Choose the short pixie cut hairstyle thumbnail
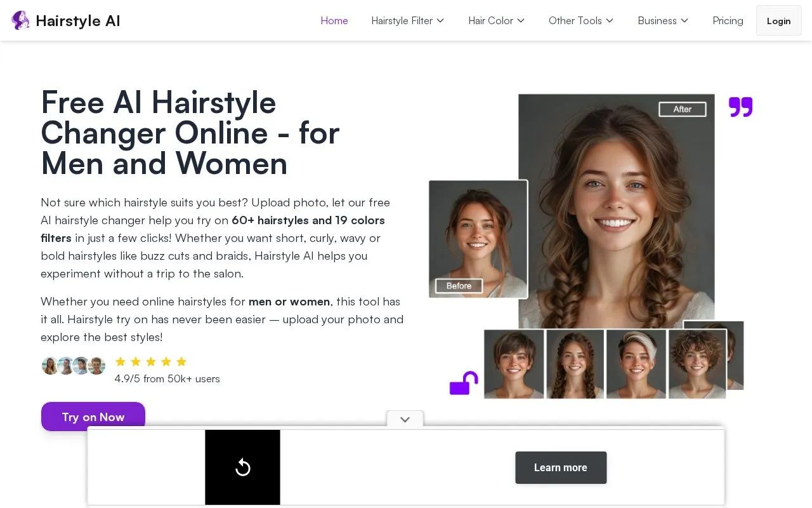Screen dimensions: 812x508 coord(514,364)
